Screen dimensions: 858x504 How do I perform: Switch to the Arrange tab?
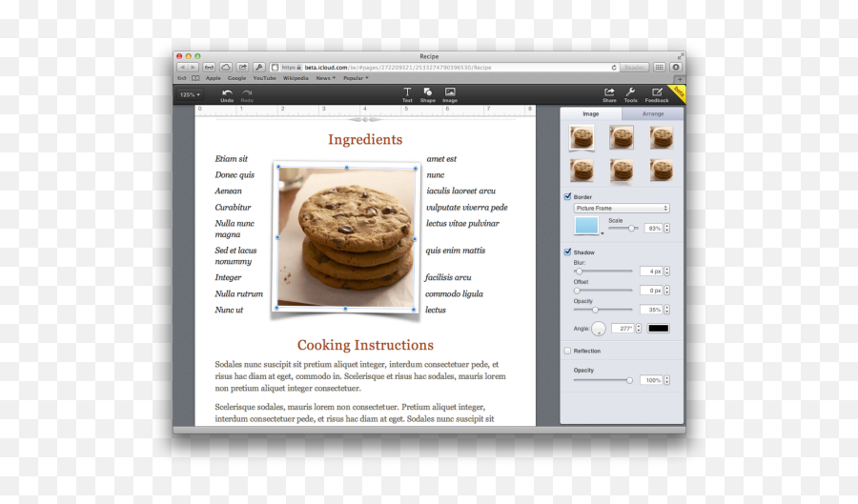coord(653,113)
